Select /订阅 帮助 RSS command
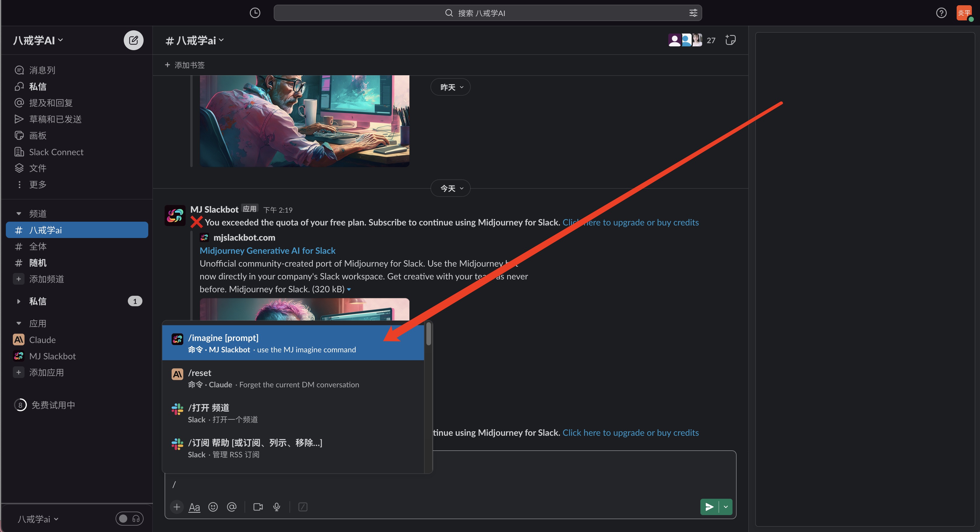The image size is (980, 532). tap(293, 448)
